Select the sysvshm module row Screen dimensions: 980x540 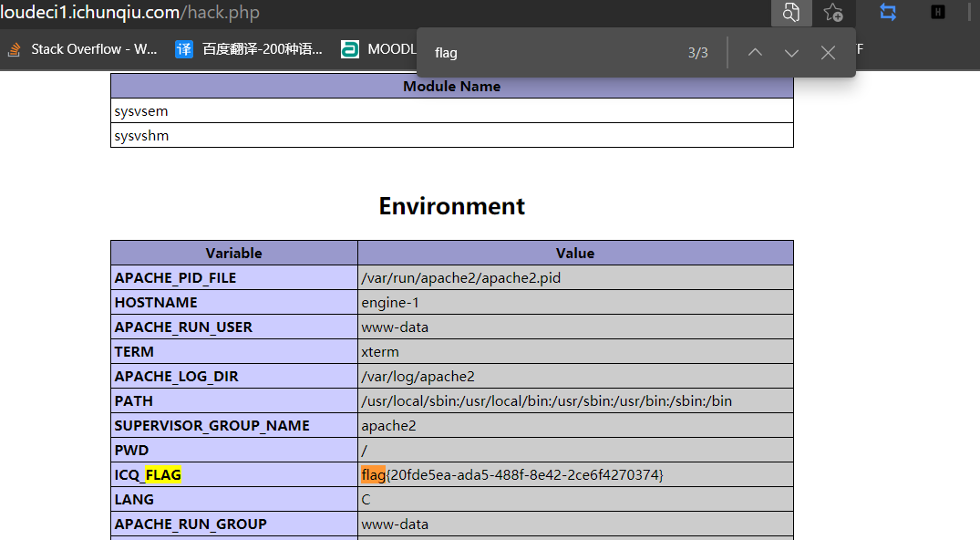click(452, 136)
